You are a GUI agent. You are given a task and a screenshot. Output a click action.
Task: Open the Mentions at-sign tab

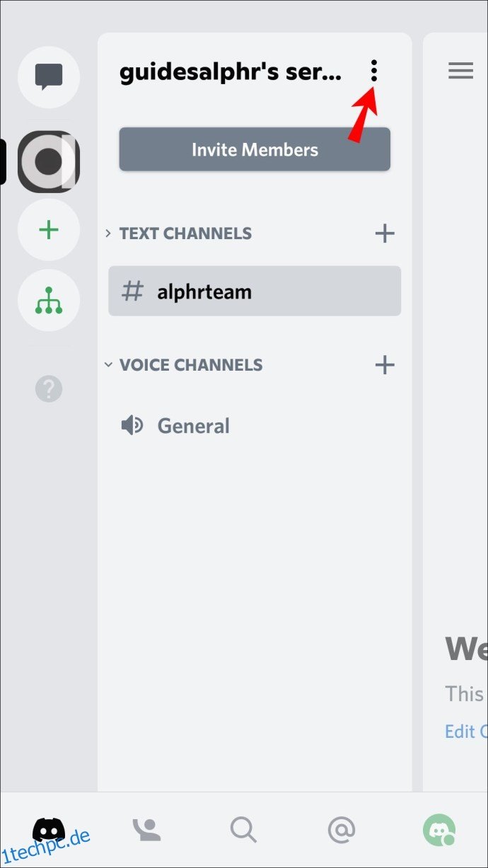[x=342, y=829]
